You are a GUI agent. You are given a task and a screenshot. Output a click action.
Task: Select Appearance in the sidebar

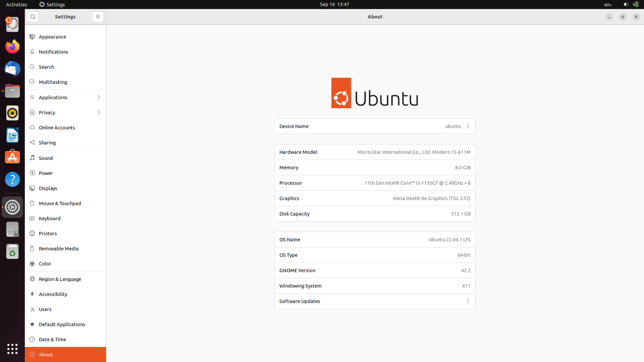point(65,37)
